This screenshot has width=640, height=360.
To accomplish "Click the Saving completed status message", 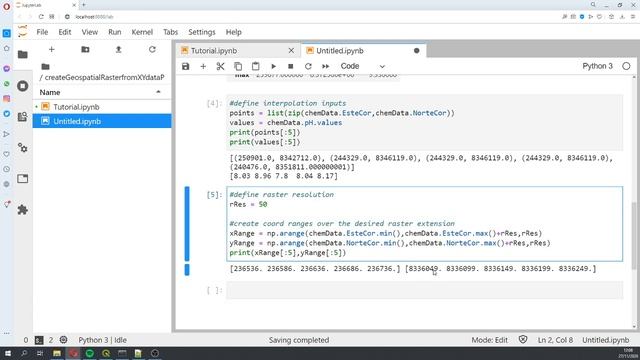I will point(299,340).
